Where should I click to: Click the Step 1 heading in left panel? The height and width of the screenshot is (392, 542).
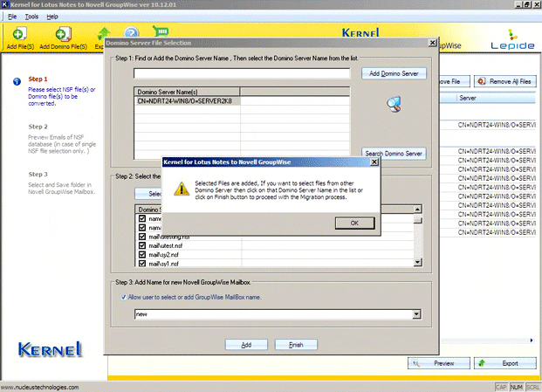pyautogui.click(x=38, y=79)
